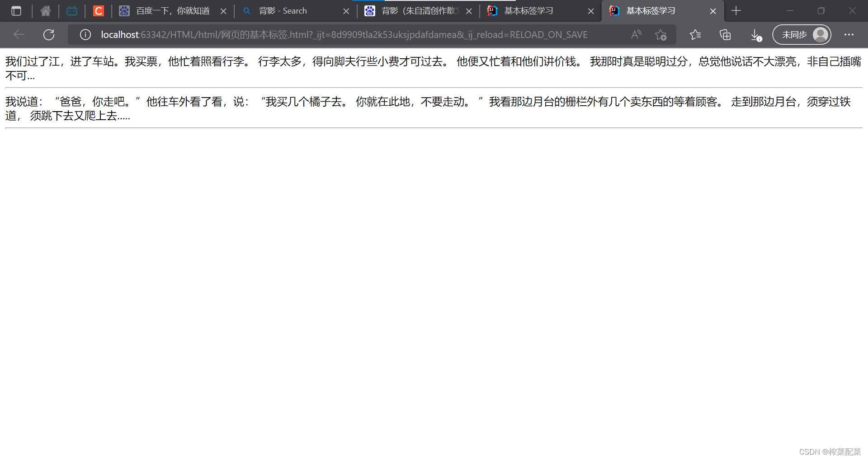Open the pinned CSDN tab
The width and height of the screenshot is (868, 460).
coord(98,11)
